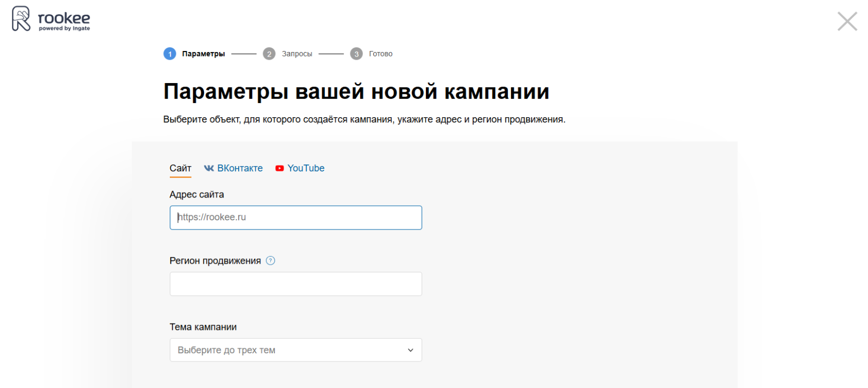868x388 pixels.
Task: Jump to the 'Готово' step label
Action: pyautogui.click(x=381, y=54)
